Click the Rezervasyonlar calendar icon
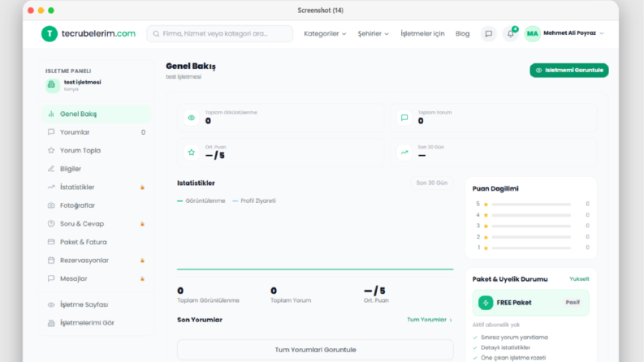 [x=51, y=261]
